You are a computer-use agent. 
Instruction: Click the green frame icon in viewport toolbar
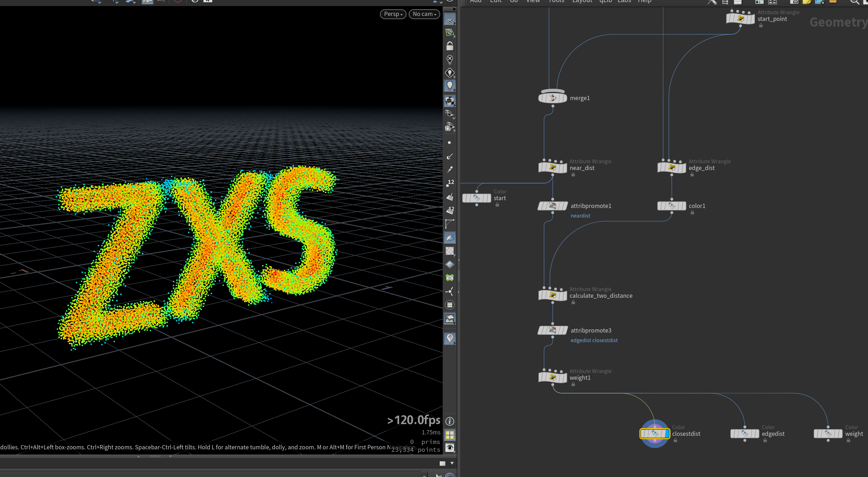point(449,278)
